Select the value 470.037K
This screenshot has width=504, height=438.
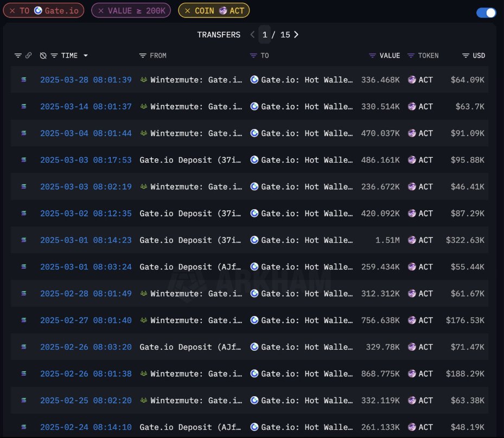(380, 133)
